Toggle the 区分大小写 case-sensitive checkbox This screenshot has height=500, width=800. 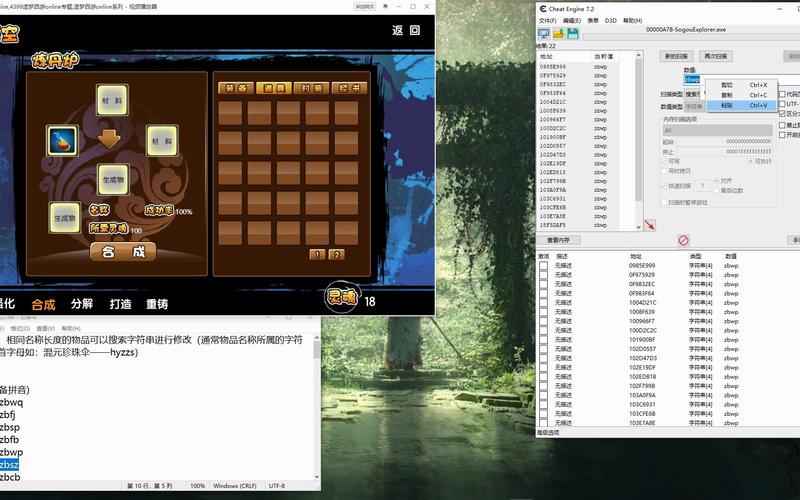(x=782, y=113)
